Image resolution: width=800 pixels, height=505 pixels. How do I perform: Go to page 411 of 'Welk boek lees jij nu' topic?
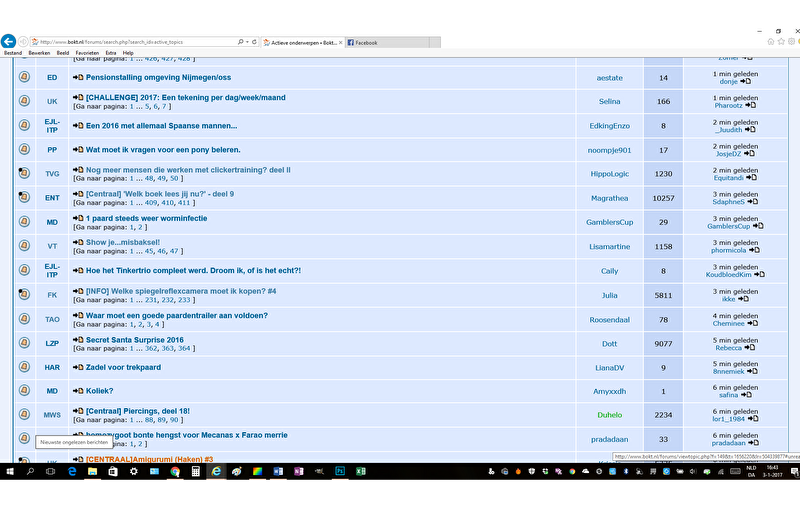184,202
